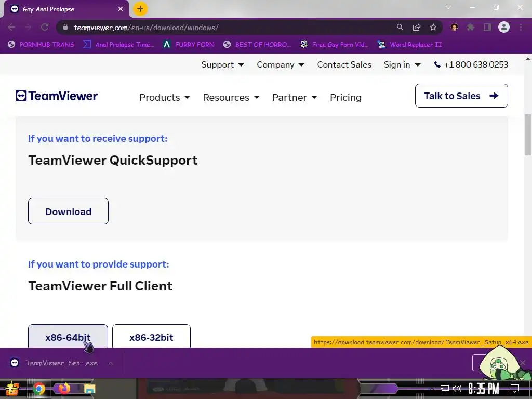Expand the Resources menu
This screenshot has width=532, height=399.
pyautogui.click(x=231, y=97)
